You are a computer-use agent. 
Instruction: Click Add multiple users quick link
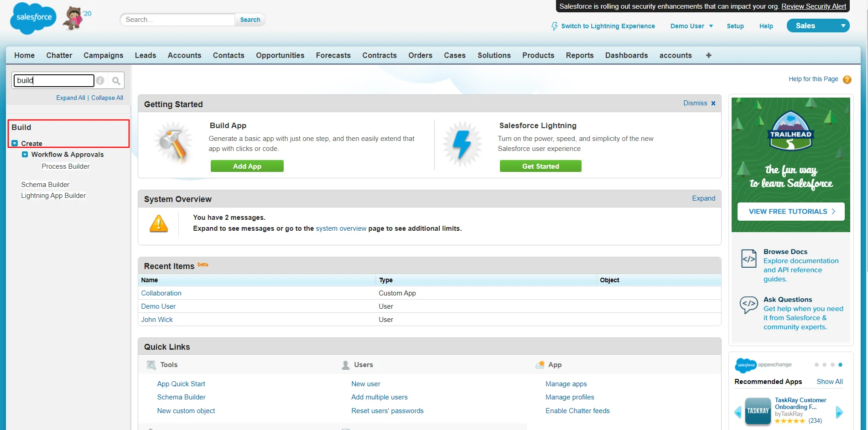click(x=379, y=397)
